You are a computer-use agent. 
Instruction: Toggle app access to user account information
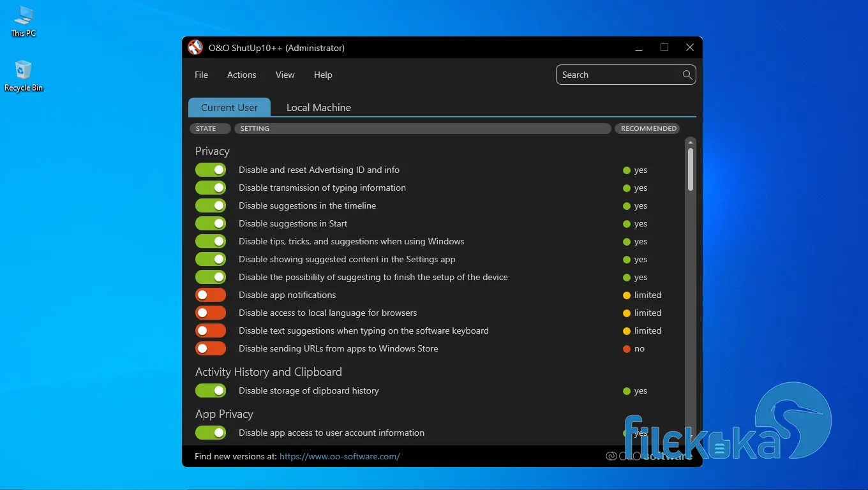pyautogui.click(x=211, y=433)
